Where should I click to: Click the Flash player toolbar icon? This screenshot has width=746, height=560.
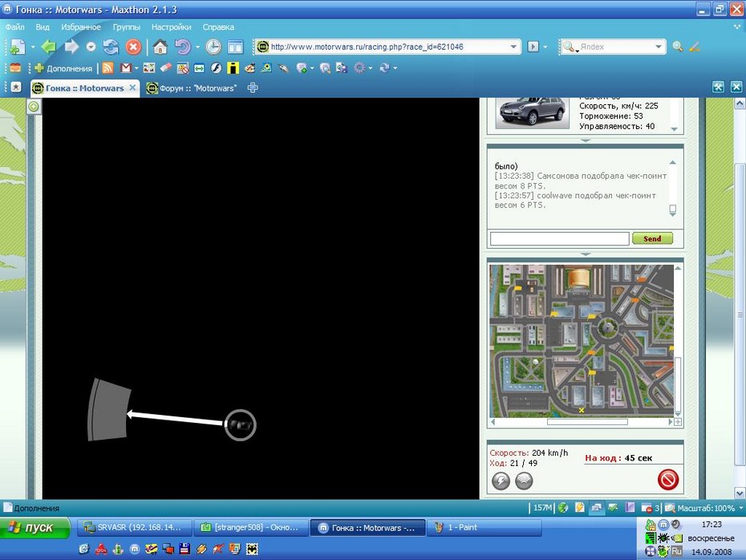click(x=216, y=68)
